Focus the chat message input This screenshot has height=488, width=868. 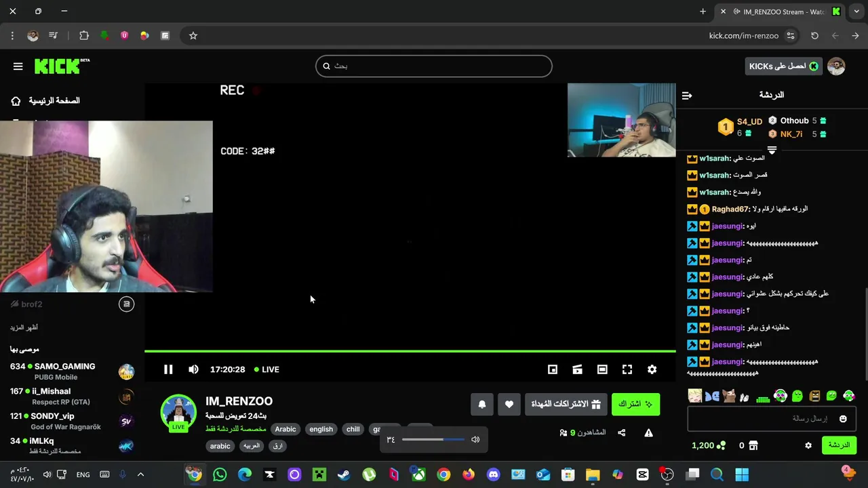(x=771, y=419)
